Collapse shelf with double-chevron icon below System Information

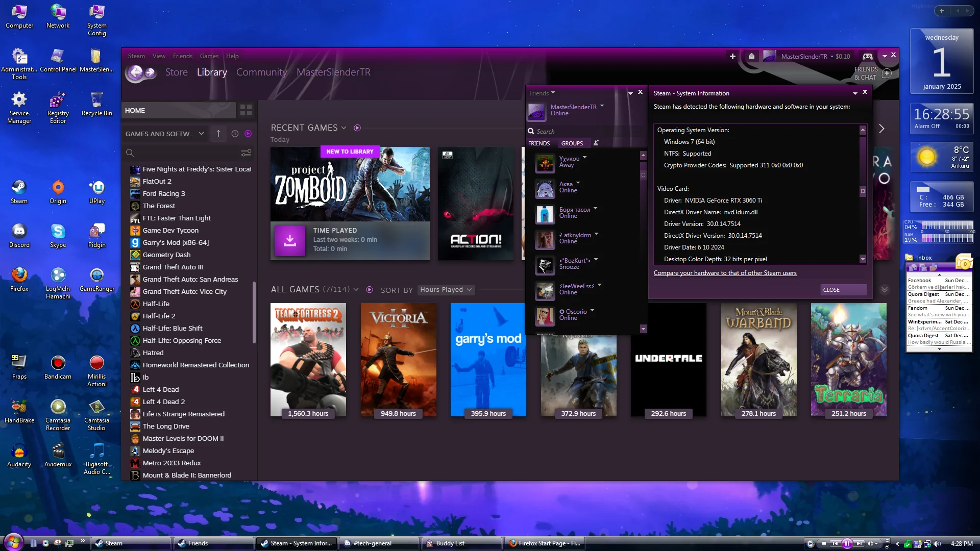[884, 290]
